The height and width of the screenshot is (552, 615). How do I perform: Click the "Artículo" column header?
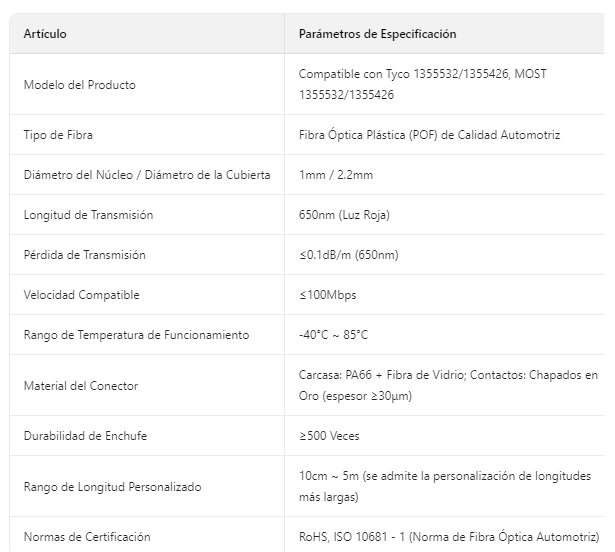[45, 34]
